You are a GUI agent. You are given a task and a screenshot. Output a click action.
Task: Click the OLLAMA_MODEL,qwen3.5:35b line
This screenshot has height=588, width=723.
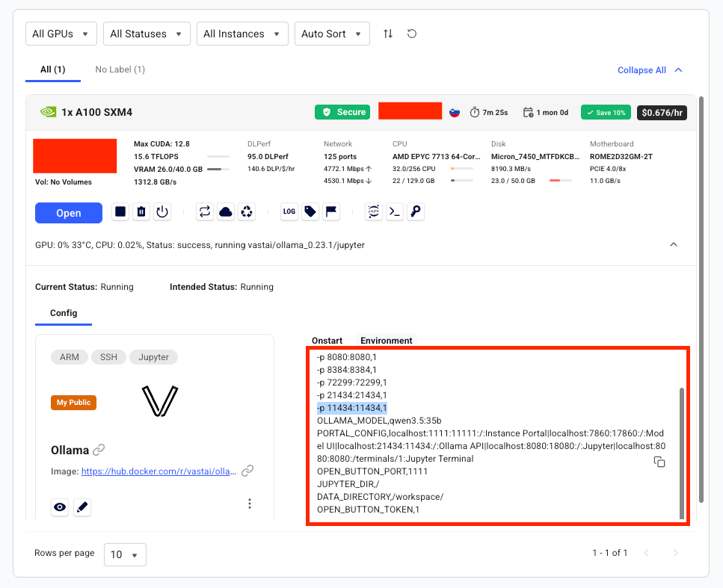(x=379, y=421)
